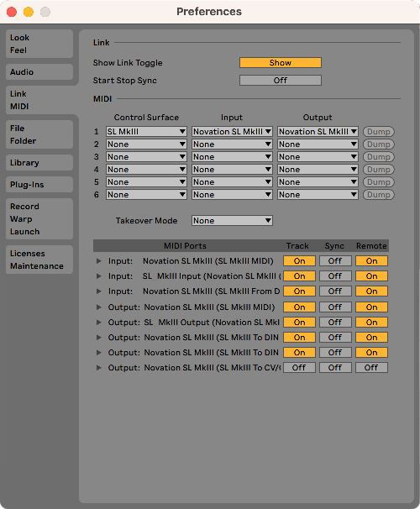The height and width of the screenshot is (509, 420).
Task: Open the Audio preferences tab
Action: (39, 71)
